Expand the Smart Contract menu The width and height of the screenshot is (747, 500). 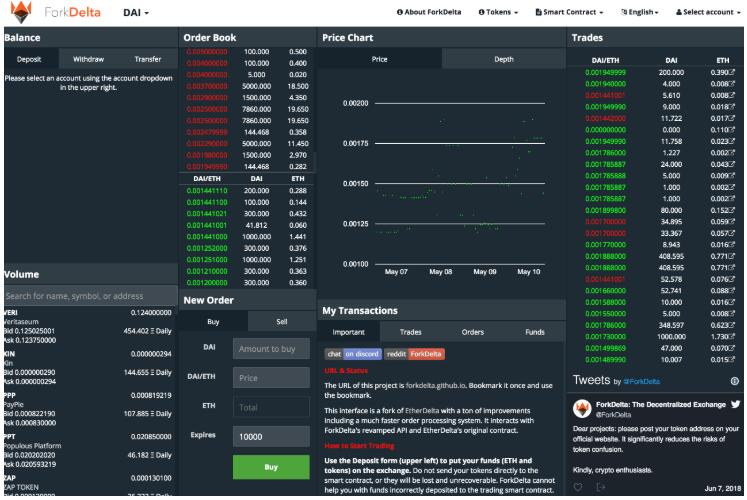(569, 12)
